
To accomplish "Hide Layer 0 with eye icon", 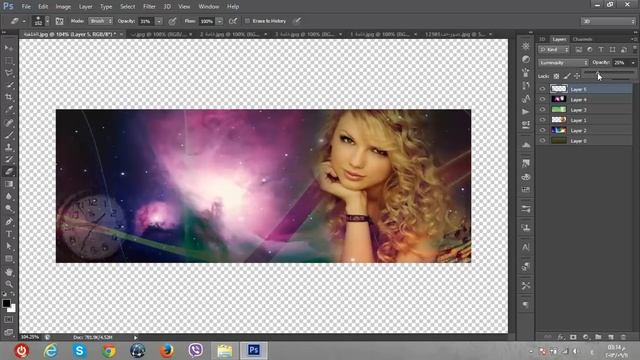I will tap(542, 140).
